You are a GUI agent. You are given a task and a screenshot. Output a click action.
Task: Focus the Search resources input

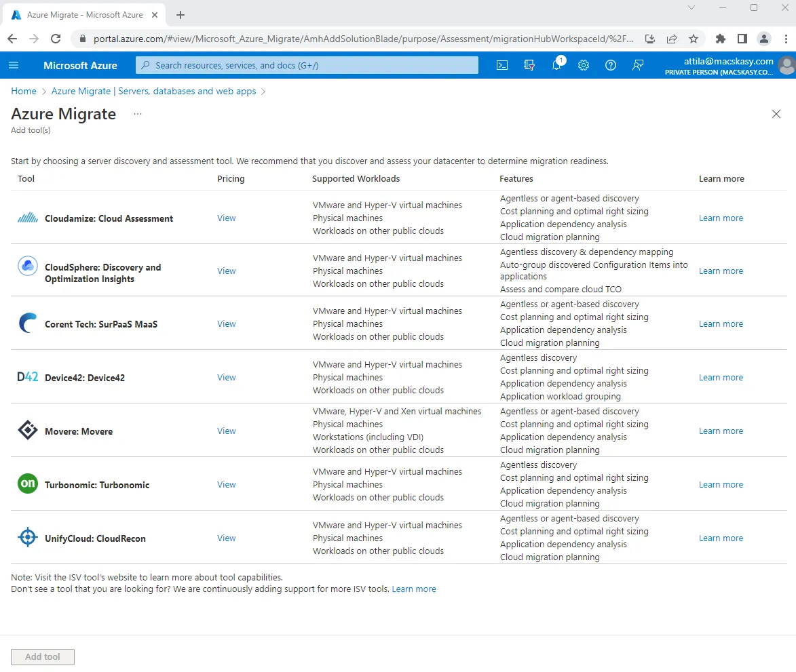pos(307,65)
